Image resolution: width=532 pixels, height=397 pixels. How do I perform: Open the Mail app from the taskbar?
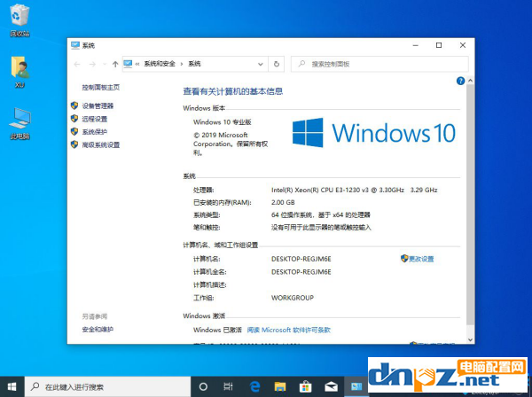(x=331, y=386)
